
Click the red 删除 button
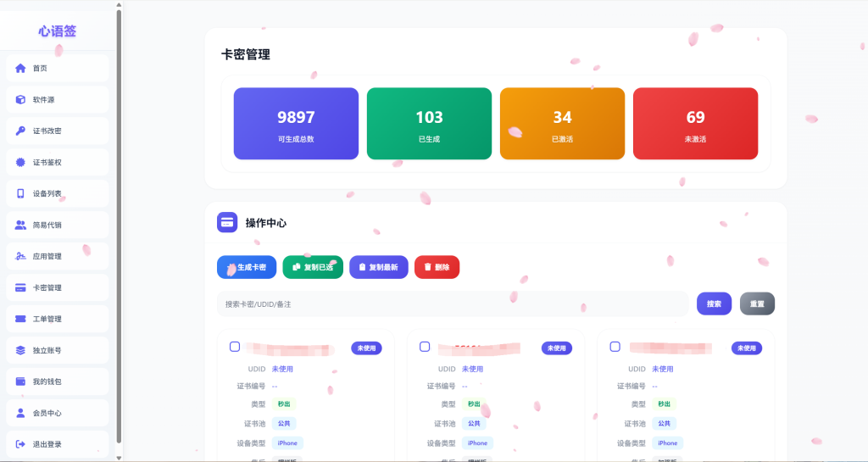[437, 267]
